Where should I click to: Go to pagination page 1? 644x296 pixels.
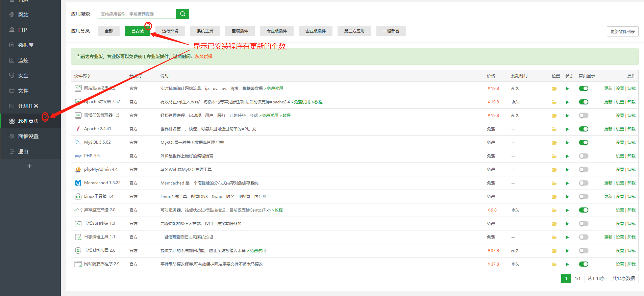coord(566,278)
